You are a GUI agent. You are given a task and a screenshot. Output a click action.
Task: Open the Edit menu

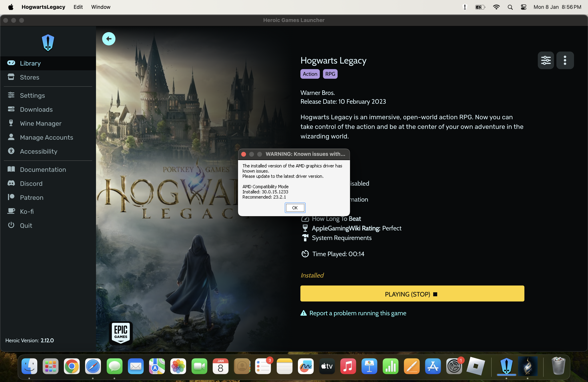(x=78, y=7)
